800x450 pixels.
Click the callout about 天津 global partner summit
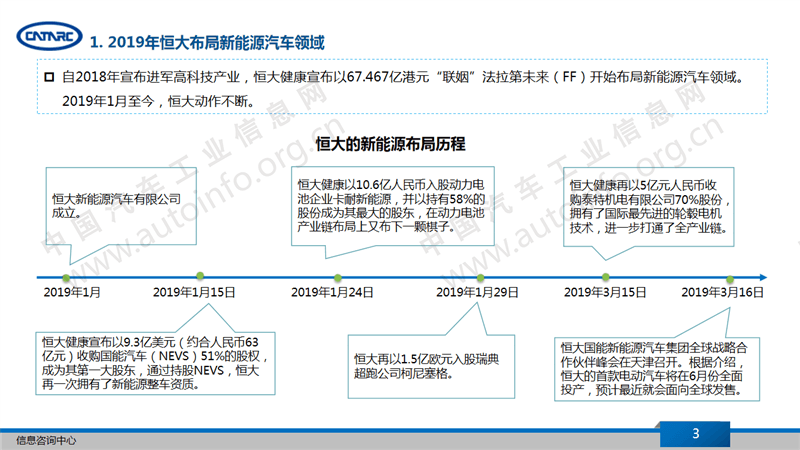pyautogui.click(x=657, y=369)
